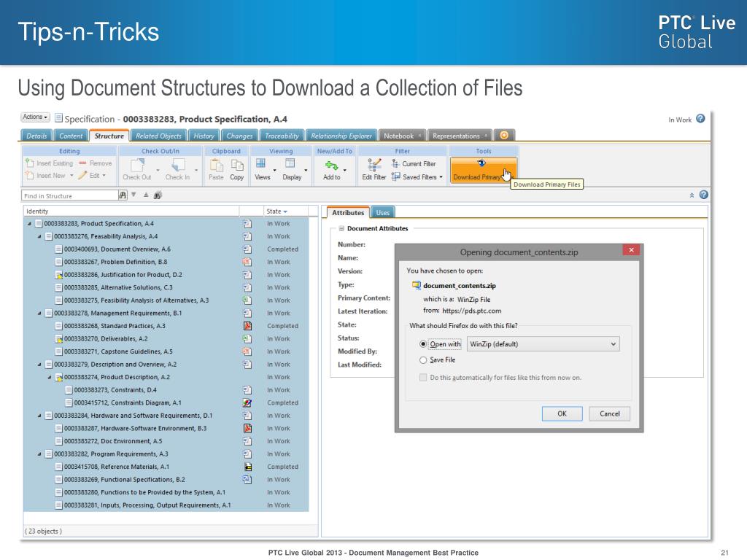Collapse the Management Requirements tree node
Image resolution: width=747 pixels, height=560 pixels.
click(39, 314)
